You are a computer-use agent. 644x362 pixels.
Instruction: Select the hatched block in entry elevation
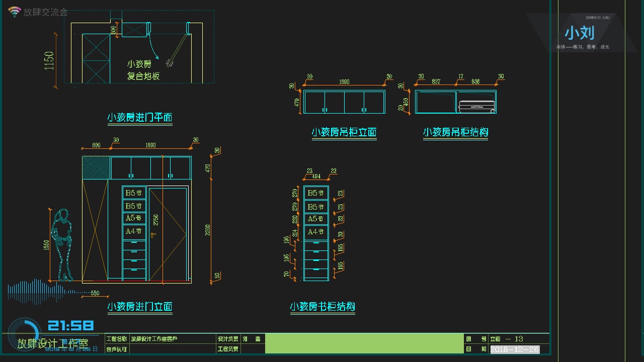pos(96,167)
